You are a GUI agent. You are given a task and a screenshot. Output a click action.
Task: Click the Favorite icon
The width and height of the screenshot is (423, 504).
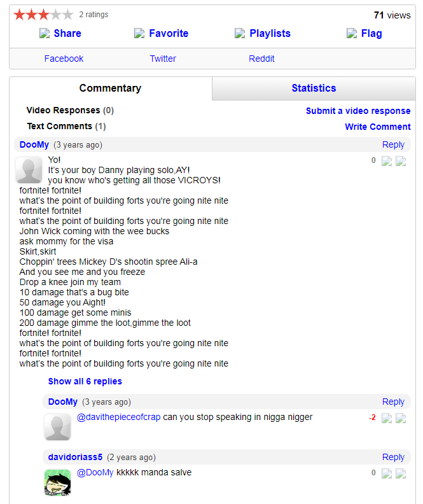pos(139,34)
